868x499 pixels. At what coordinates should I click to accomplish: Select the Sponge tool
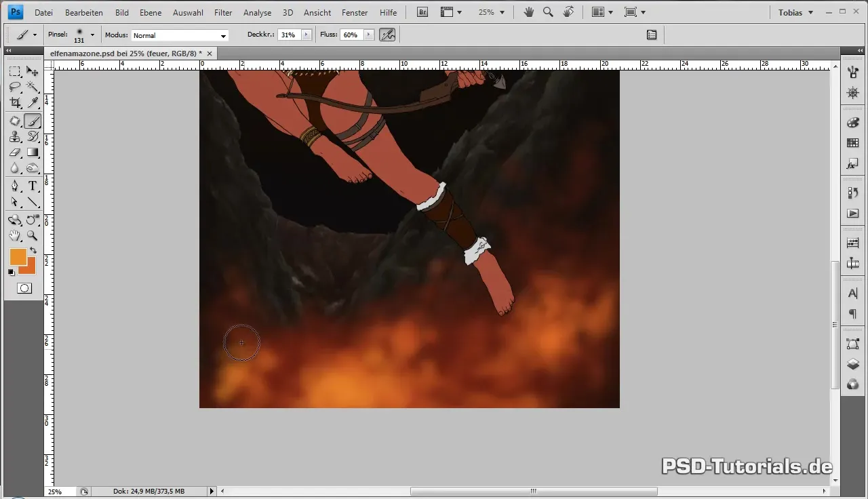coord(33,168)
